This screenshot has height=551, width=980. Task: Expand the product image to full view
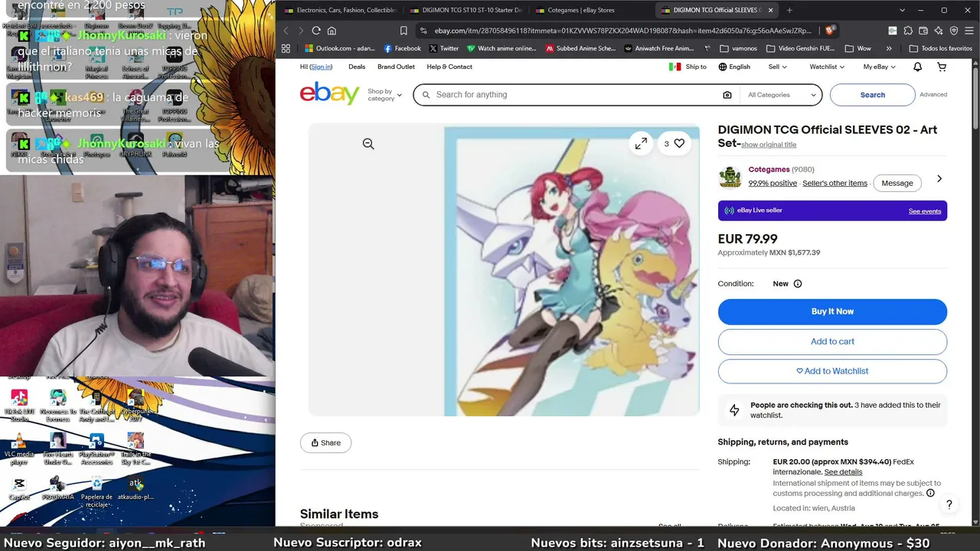pos(641,143)
